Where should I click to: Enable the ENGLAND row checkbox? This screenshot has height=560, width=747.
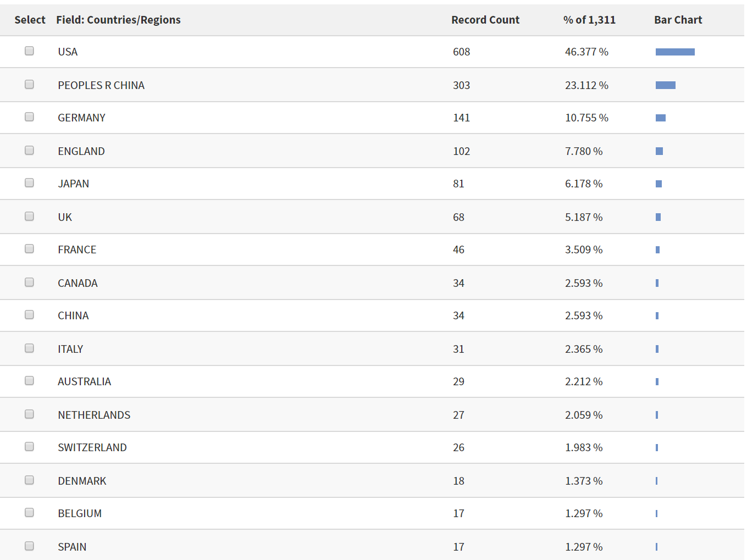(x=29, y=150)
